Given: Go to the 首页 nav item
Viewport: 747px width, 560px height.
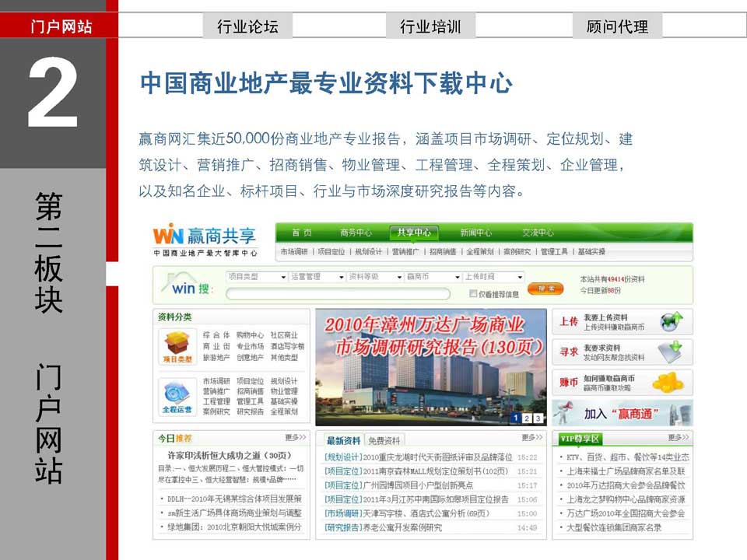Looking at the screenshot, I should 302,233.
